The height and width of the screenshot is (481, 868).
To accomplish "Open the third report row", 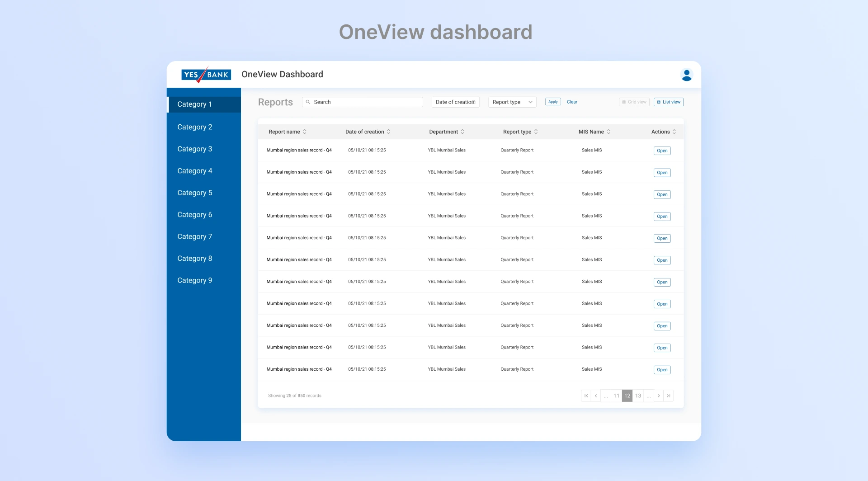I will 662,195.
